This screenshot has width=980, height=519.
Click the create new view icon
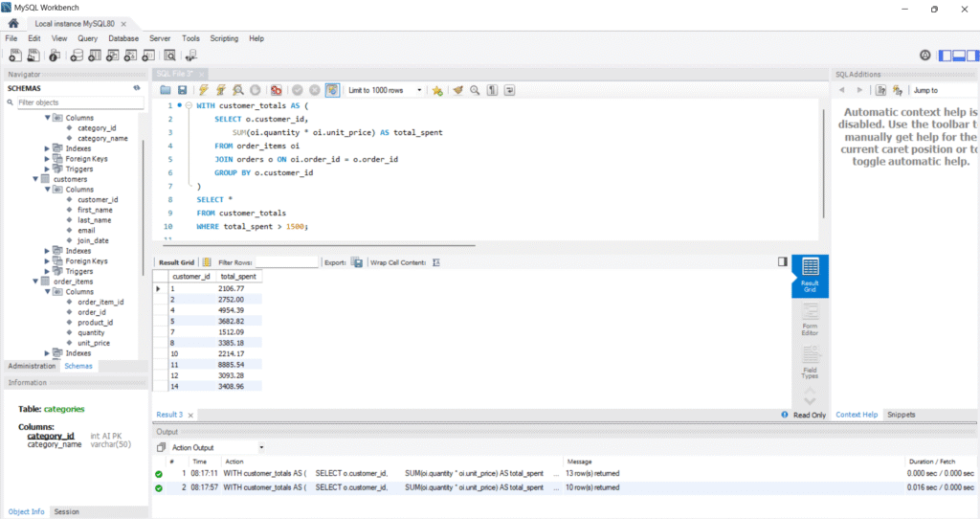click(113, 56)
